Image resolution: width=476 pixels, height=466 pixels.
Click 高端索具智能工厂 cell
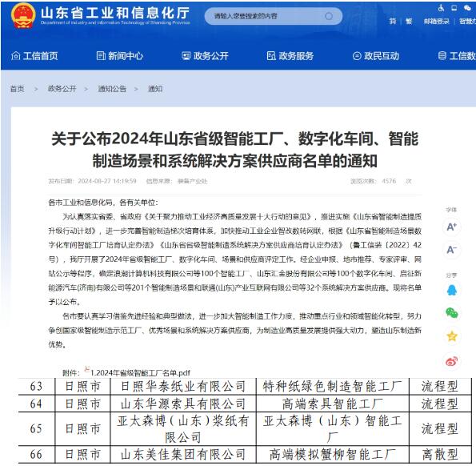coord(333,404)
